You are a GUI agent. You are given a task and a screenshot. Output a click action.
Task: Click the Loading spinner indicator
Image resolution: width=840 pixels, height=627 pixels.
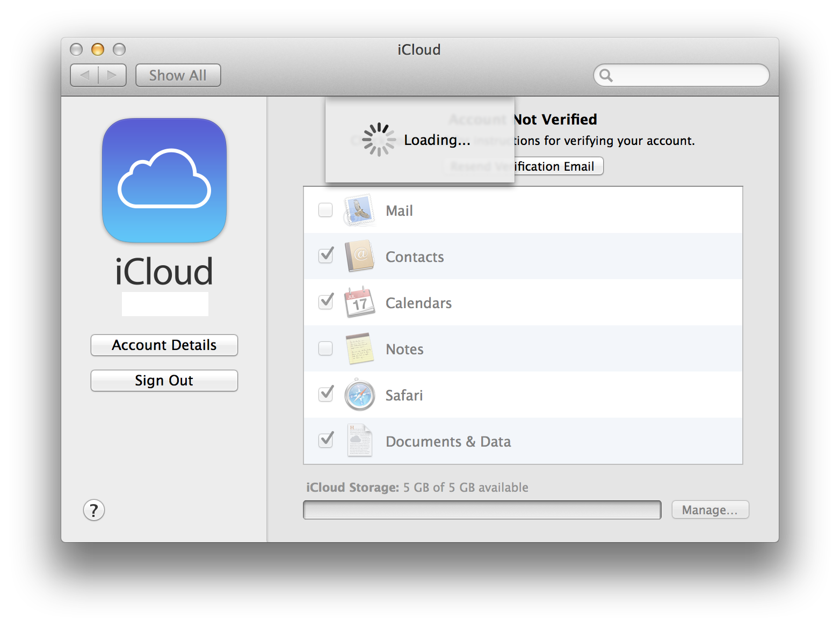[379, 140]
